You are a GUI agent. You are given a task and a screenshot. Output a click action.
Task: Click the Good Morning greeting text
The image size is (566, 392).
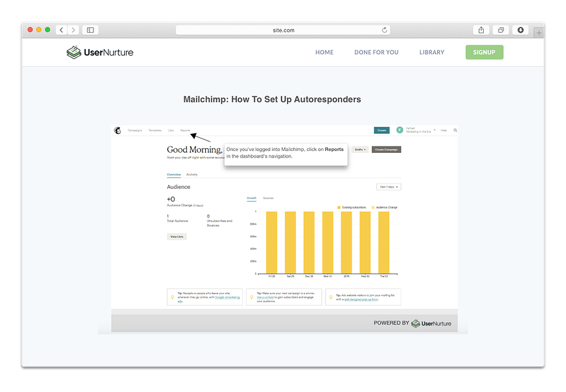click(194, 150)
